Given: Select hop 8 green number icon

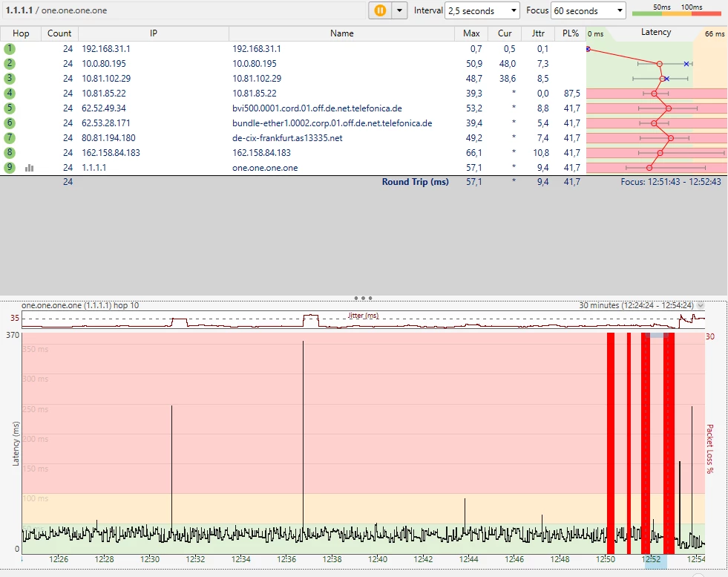Looking at the screenshot, I should tap(10, 153).
